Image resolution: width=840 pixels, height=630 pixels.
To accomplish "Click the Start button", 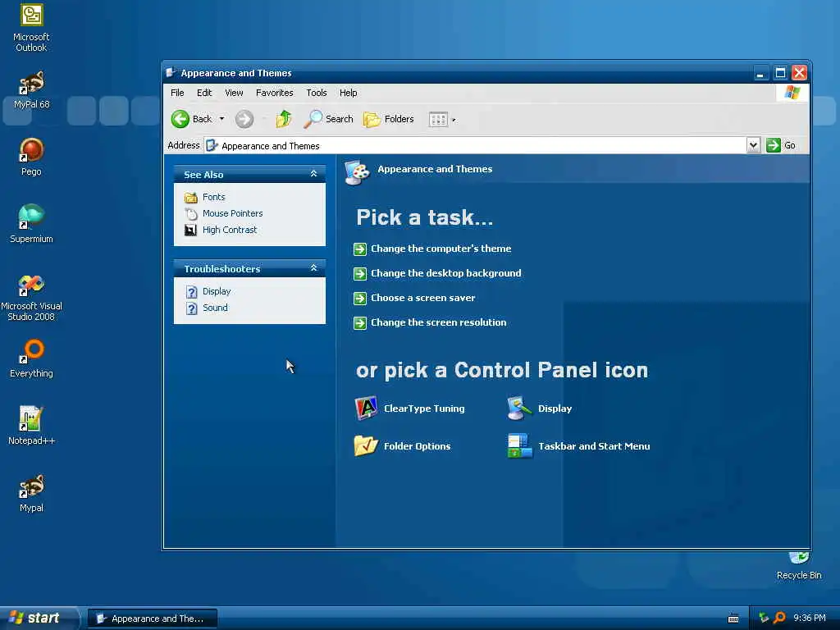I will tap(39, 618).
